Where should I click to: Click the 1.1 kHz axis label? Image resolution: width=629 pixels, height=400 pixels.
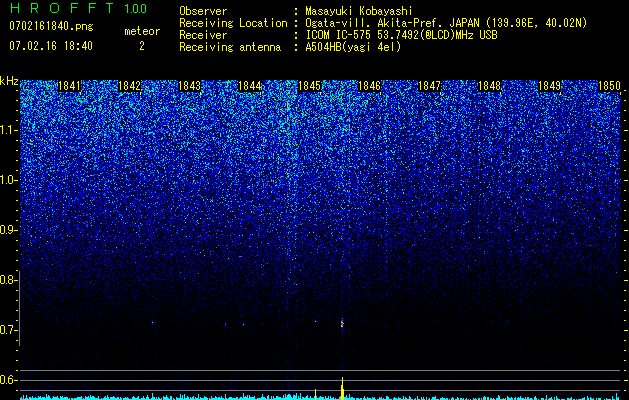(x=8, y=130)
